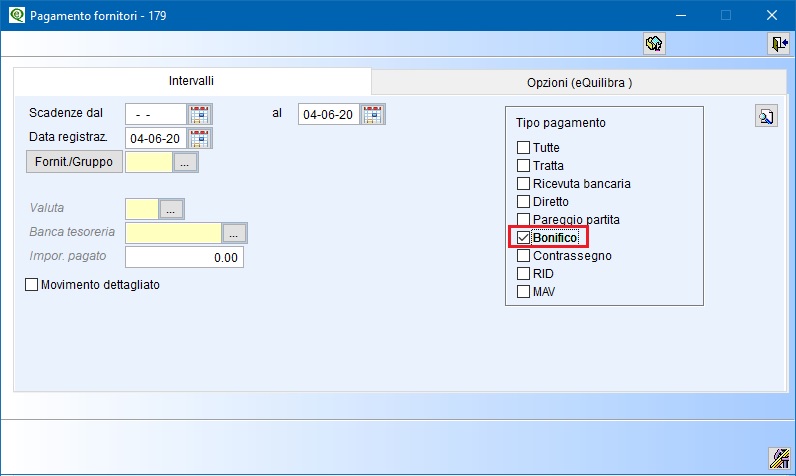Open lookup button next to Banca tesoreria
Viewport: 796px width, 476px height.
point(234,233)
